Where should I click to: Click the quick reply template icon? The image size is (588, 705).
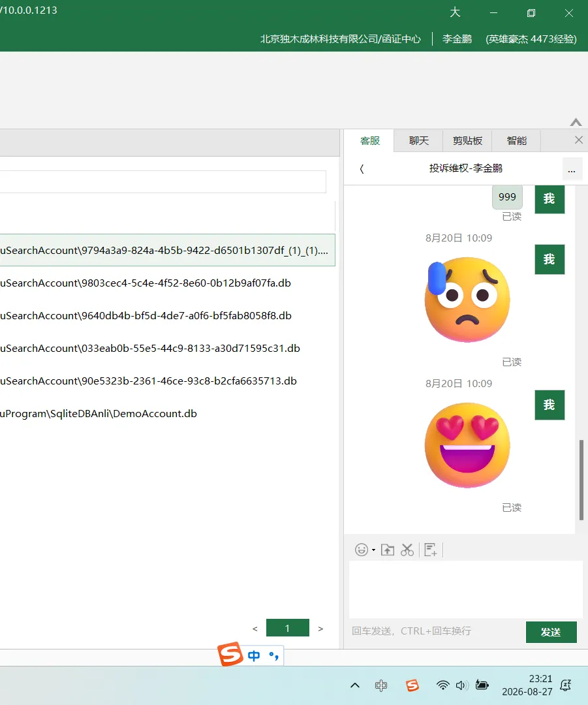pyautogui.click(x=431, y=550)
